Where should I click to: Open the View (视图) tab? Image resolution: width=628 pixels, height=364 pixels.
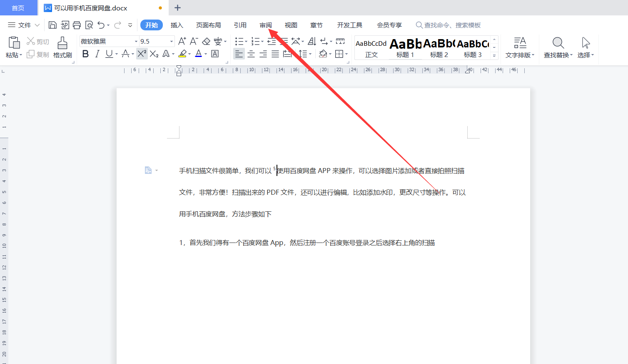(x=291, y=25)
